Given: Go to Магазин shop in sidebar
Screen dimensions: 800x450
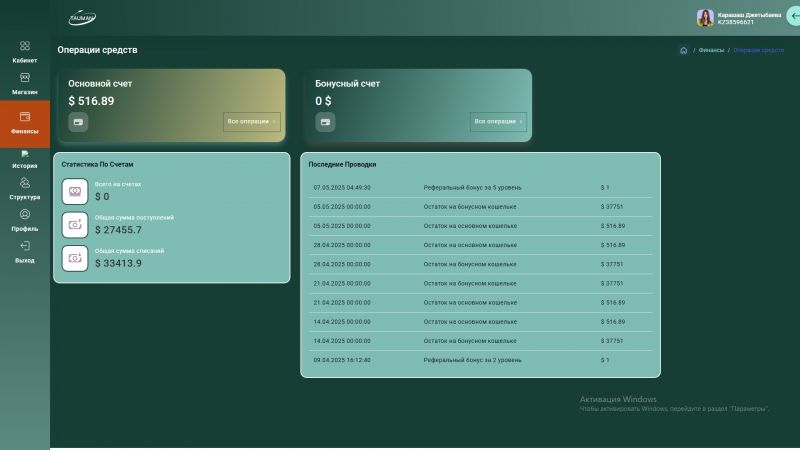Looking at the screenshot, I should coord(25,78).
